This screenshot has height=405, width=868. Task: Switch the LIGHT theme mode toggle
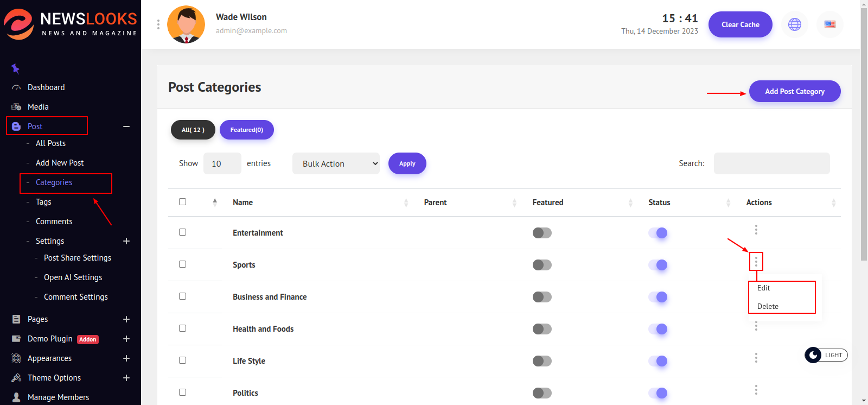click(825, 355)
